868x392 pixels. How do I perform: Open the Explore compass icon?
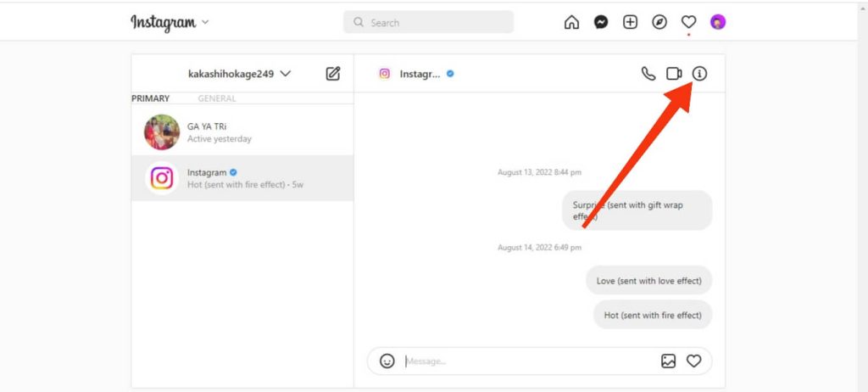click(x=659, y=22)
